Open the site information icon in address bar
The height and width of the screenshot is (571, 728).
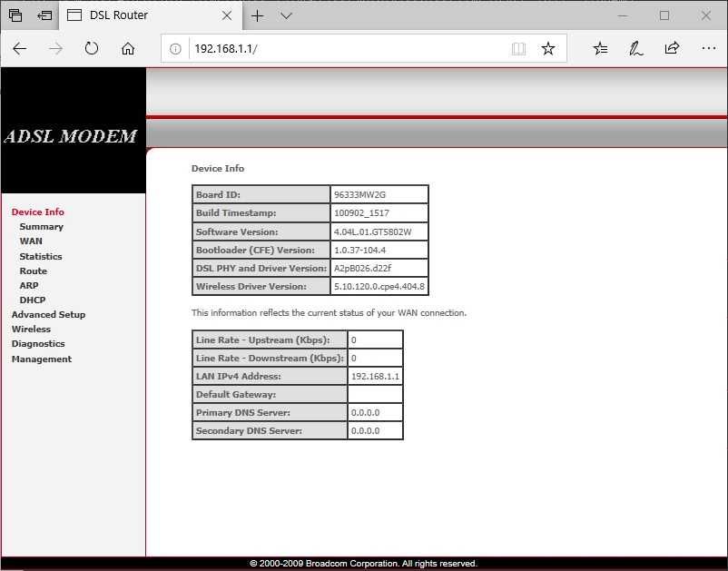(175, 48)
